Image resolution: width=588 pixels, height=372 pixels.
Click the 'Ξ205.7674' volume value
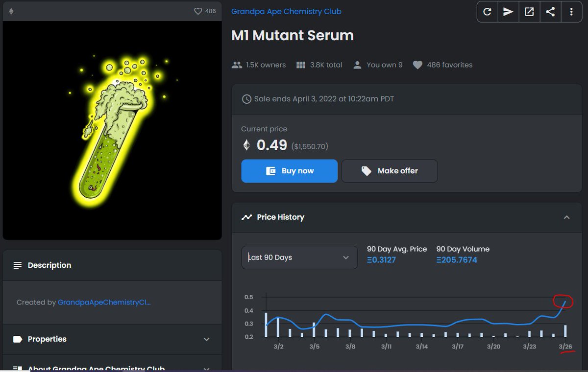457,260
